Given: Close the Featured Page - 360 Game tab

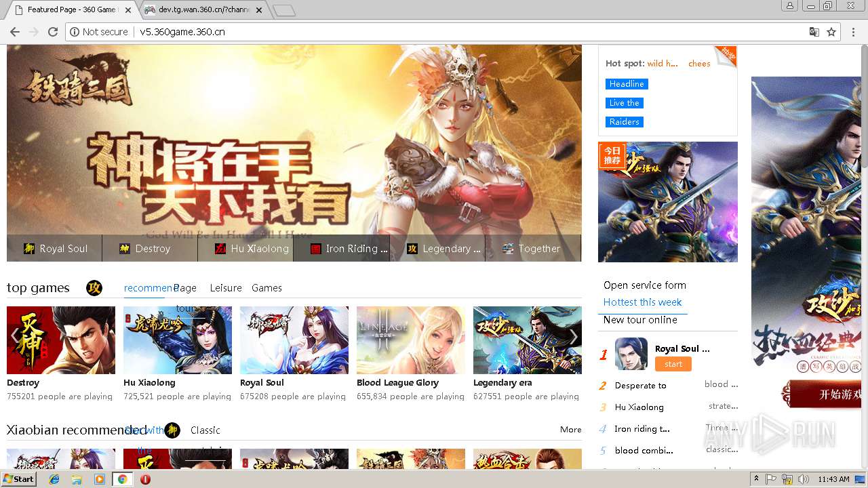Looking at the screenshot, I should [x=128, y=10].
